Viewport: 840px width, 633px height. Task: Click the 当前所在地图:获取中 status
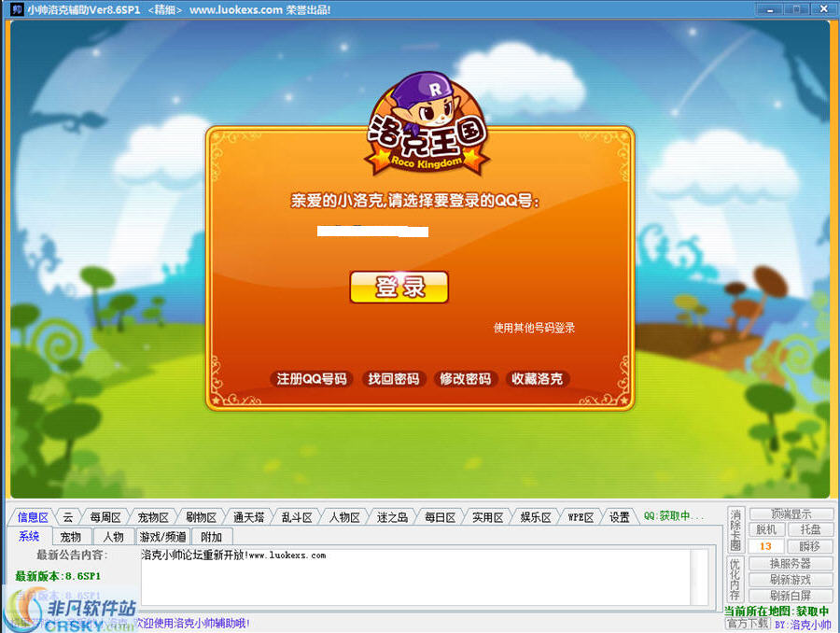pyautogui.click(x=777, y=611)
